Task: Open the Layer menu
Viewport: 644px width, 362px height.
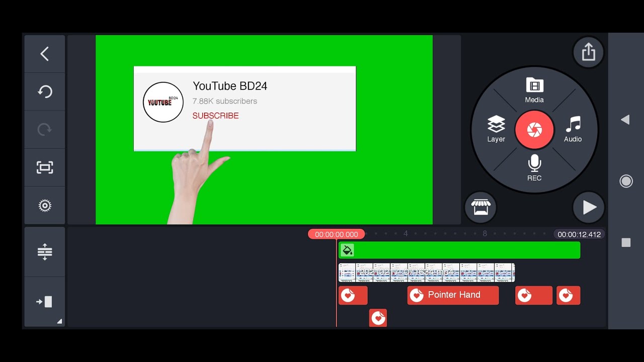Action: 496,129
